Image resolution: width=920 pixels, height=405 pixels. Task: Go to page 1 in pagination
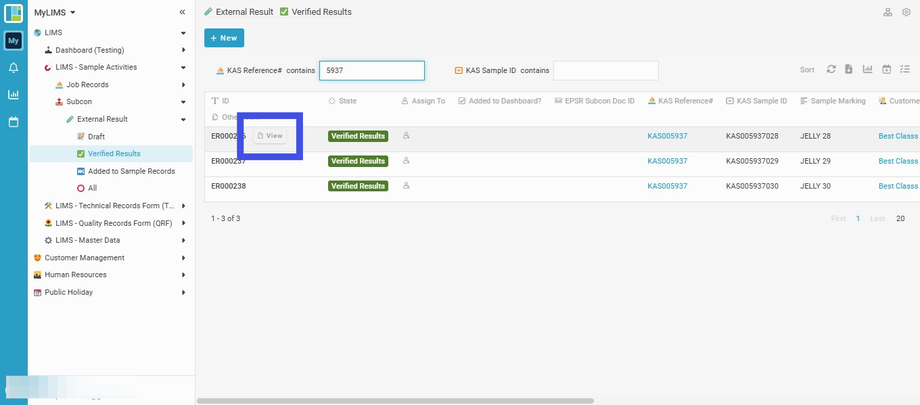pos(858,218)
